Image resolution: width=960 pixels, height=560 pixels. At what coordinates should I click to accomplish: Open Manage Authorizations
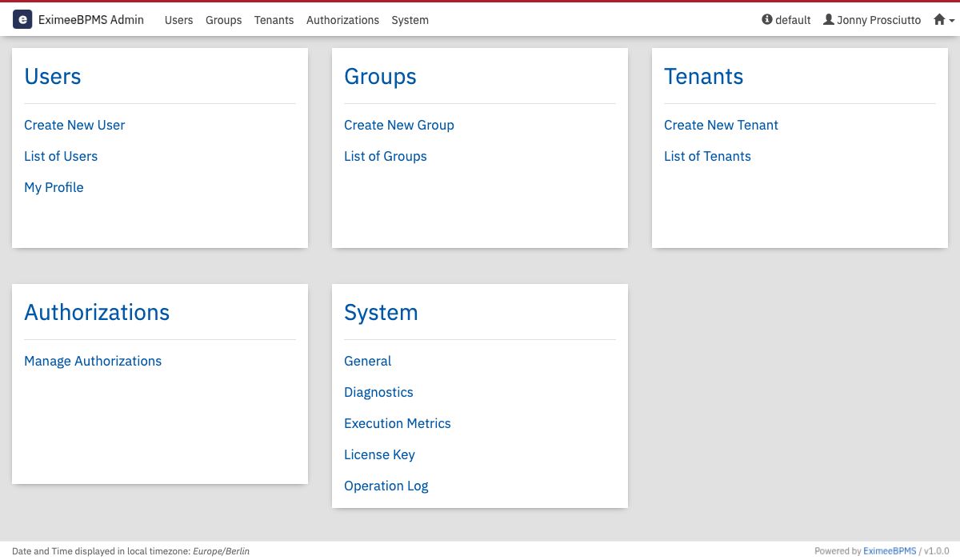point(93,361)
